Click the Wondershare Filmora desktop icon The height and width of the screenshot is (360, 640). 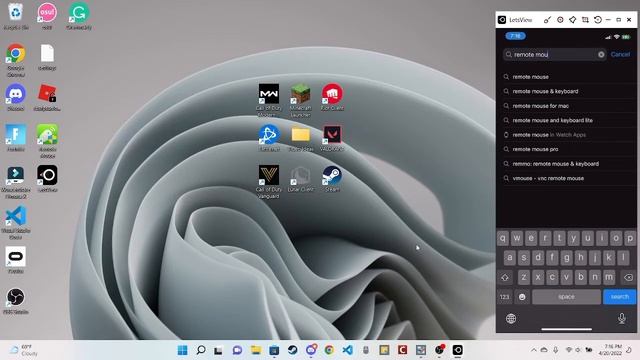pyautogui.click(x=16, y=182)
